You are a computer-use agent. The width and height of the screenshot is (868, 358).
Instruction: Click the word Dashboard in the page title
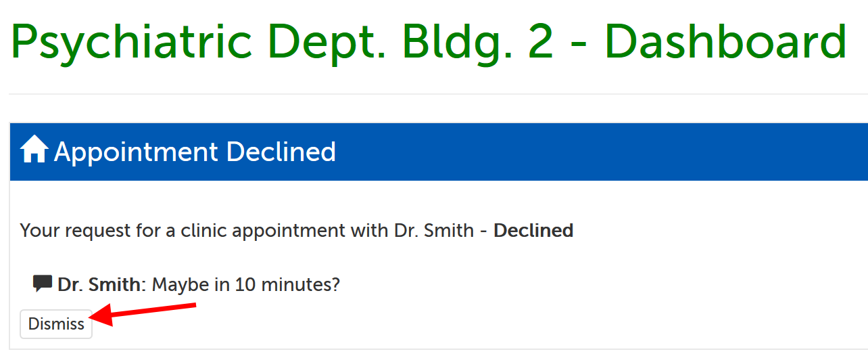point(725,42)
